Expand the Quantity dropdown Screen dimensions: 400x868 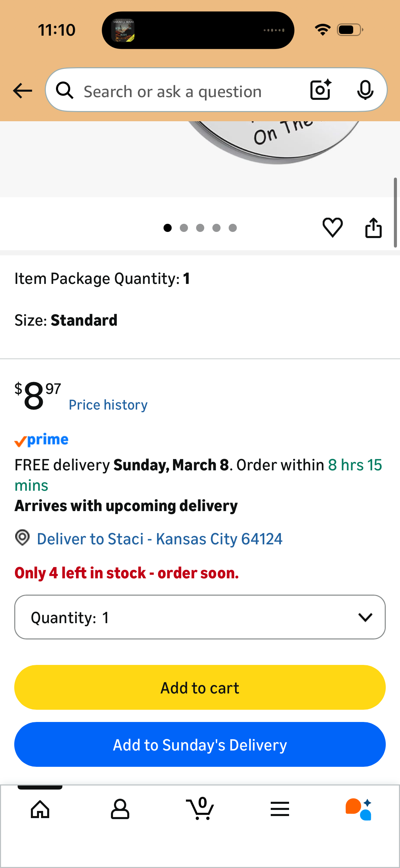[200, 617]
